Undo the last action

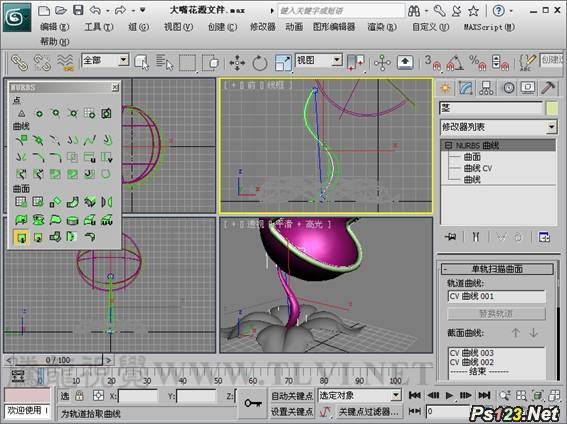coord(95,10)
